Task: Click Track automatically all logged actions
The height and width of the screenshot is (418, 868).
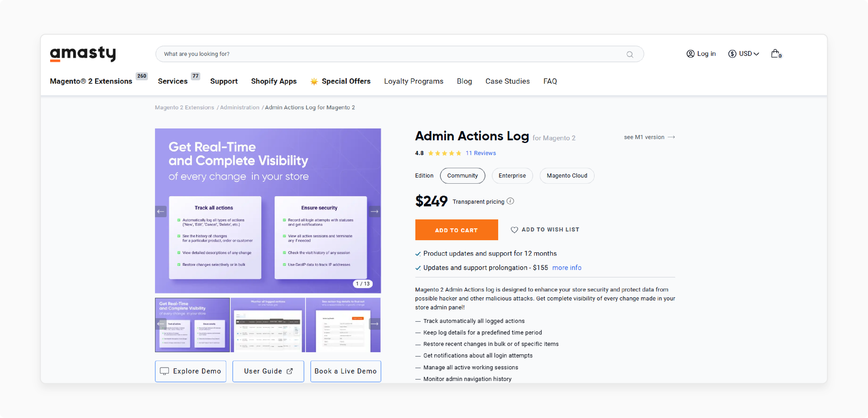Action: 474,321
